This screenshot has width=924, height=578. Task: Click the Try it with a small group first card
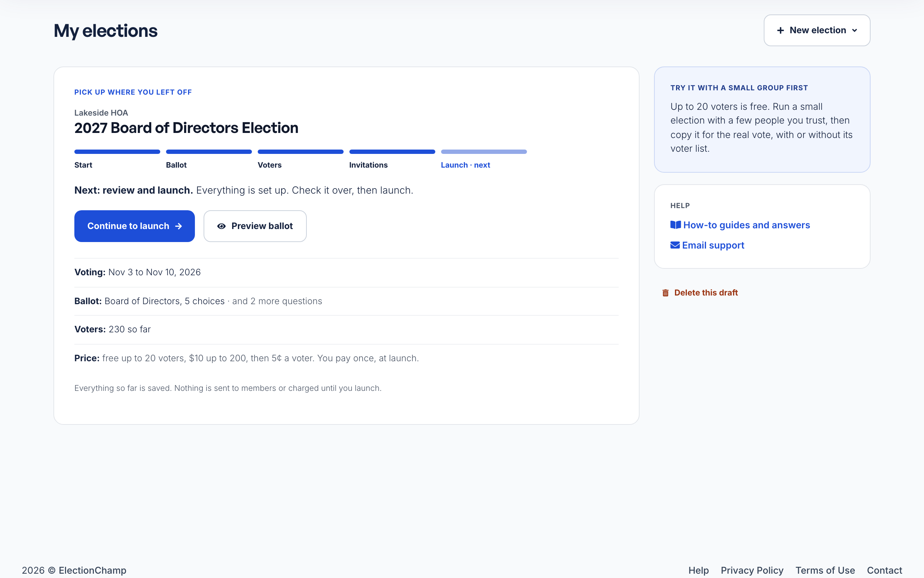point(762,119)
